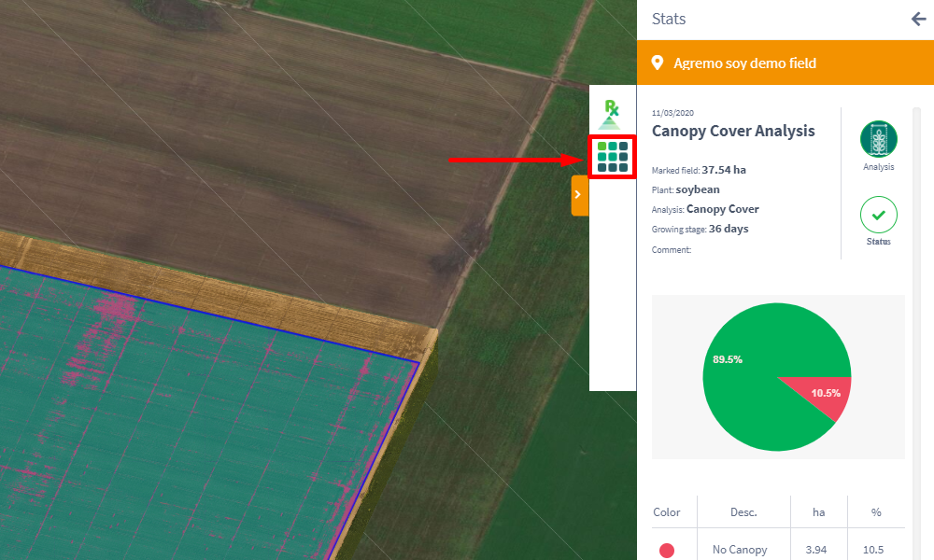
Task: Select the No Canopy table row label
Action: point(740,550)
